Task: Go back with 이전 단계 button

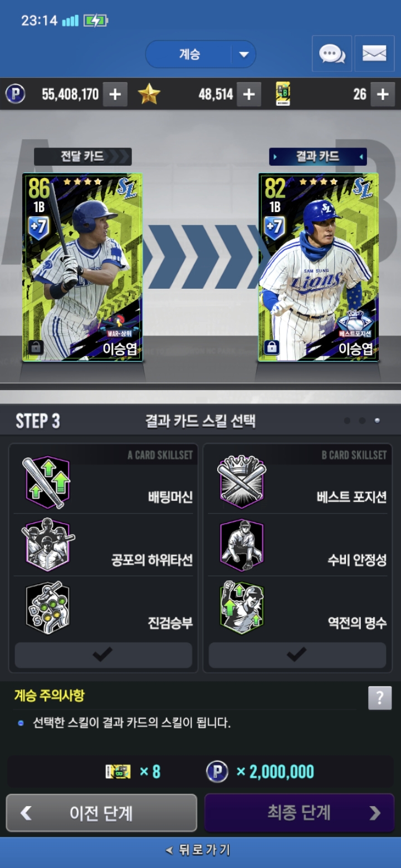Action: (101, 813)
